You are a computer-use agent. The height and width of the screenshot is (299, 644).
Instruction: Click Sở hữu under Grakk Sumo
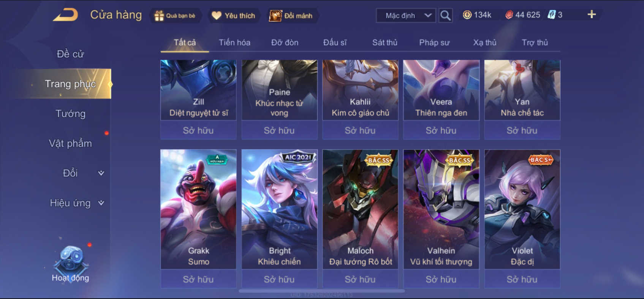pyautogui.click(x=198, y=279)
